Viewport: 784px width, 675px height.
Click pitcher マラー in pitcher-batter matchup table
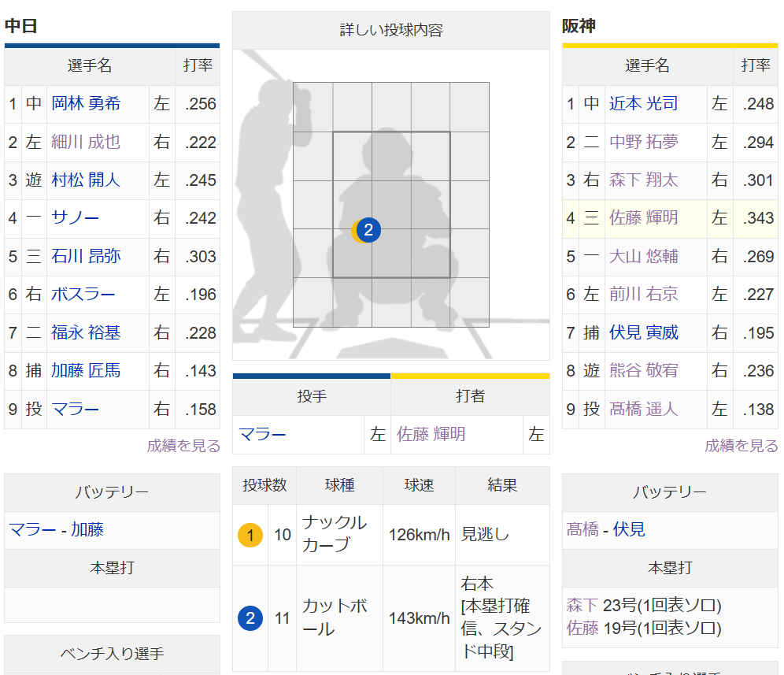point(262,434)
